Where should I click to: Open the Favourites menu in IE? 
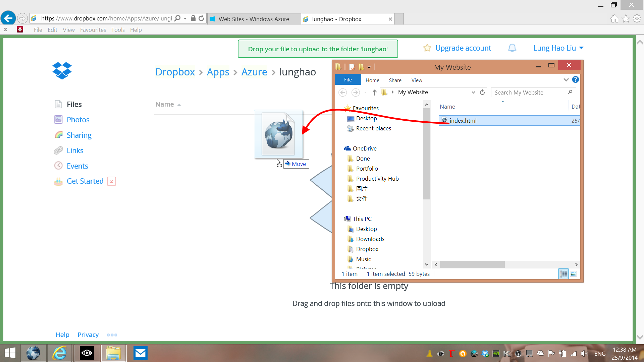[93, 30]
